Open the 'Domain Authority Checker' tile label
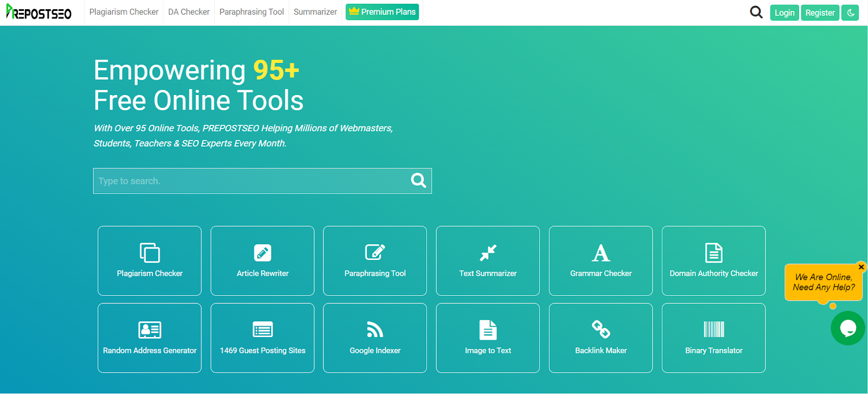 coord(714,274)
